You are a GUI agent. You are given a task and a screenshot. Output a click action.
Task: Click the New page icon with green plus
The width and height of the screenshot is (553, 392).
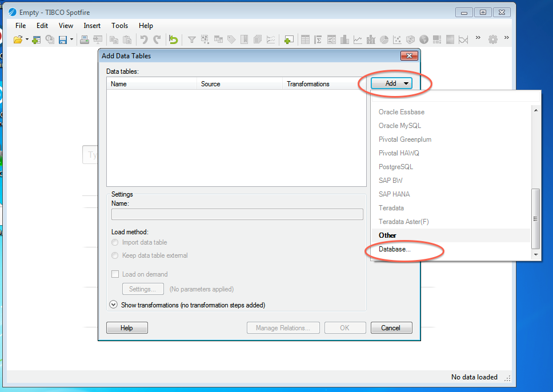pos(288,39)
